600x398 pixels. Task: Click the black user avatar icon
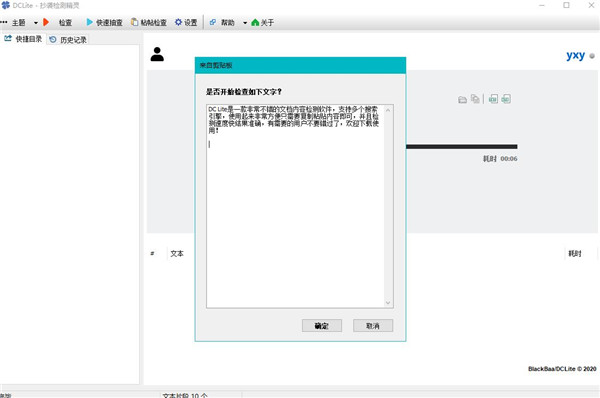[157, 54]
